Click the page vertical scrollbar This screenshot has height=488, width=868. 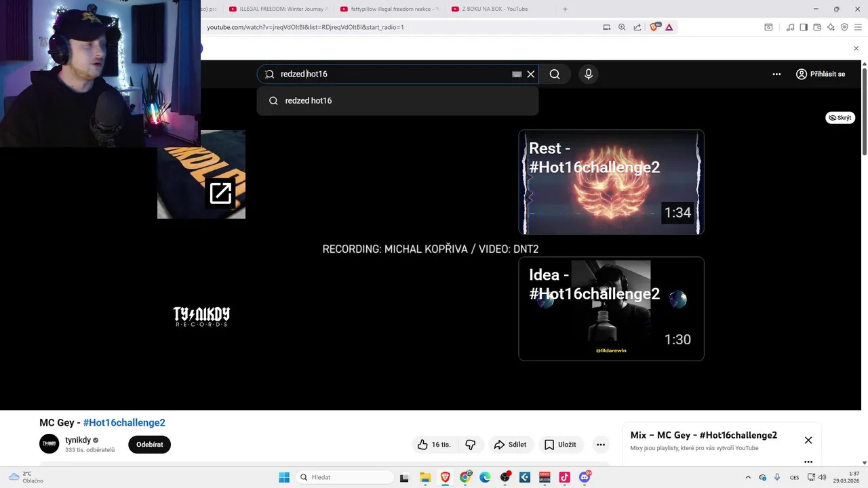coord(864,112)
